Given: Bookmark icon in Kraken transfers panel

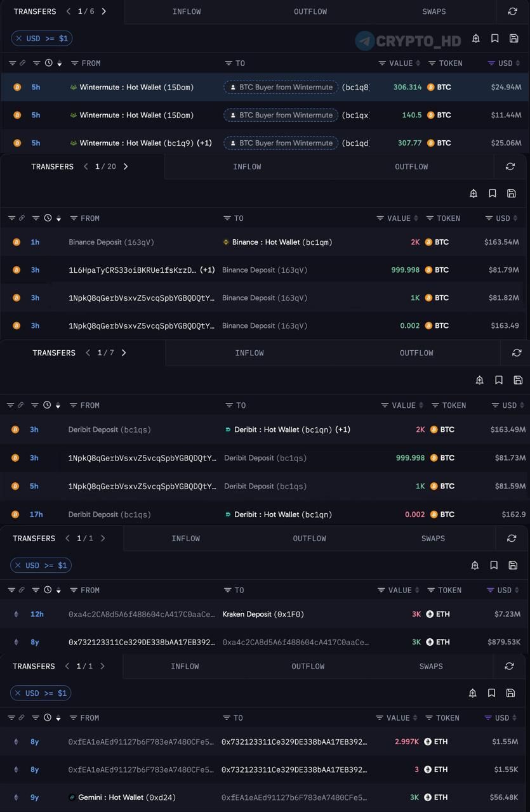Looking at the screenshot, I should point(494,565).
